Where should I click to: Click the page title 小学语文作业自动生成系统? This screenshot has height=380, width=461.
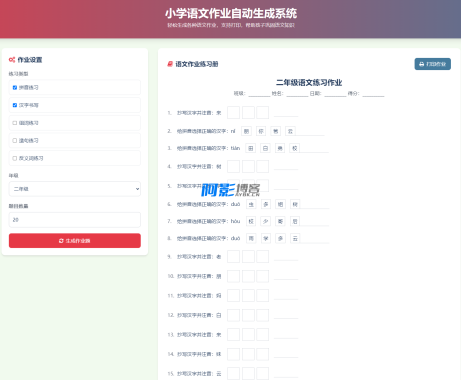(x=231, y=13)
